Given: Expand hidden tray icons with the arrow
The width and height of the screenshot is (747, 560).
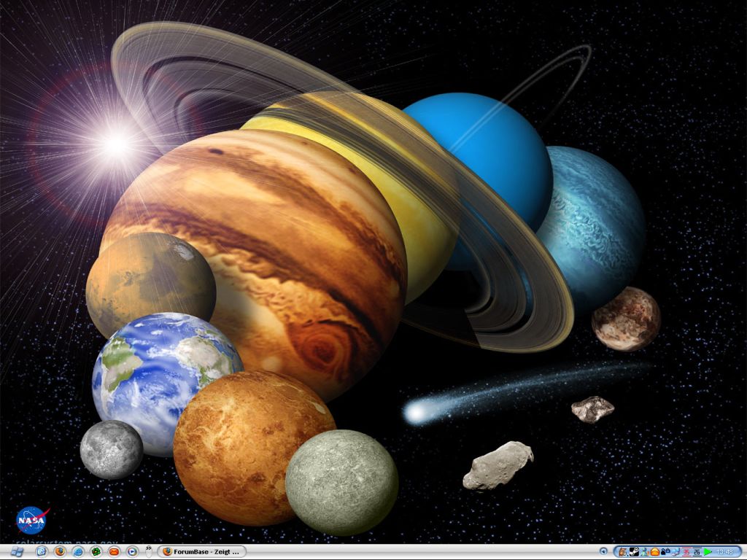Looking at the screenshot, I should pos(603,551).
